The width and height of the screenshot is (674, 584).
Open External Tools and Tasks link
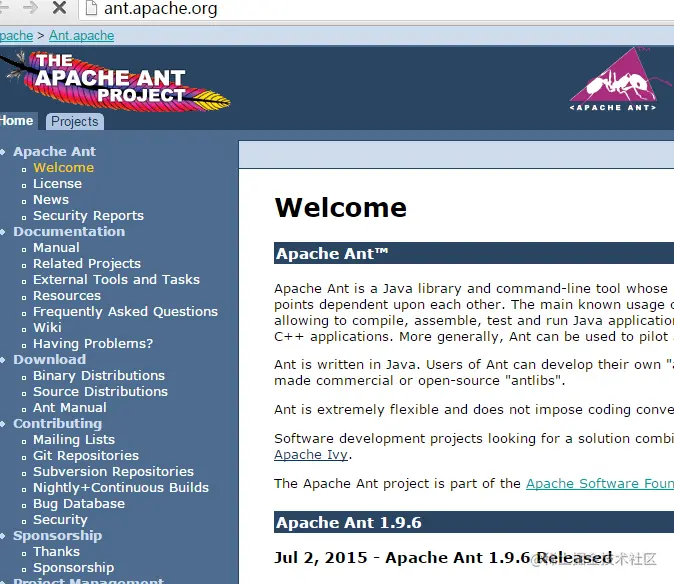coord(116,279)
